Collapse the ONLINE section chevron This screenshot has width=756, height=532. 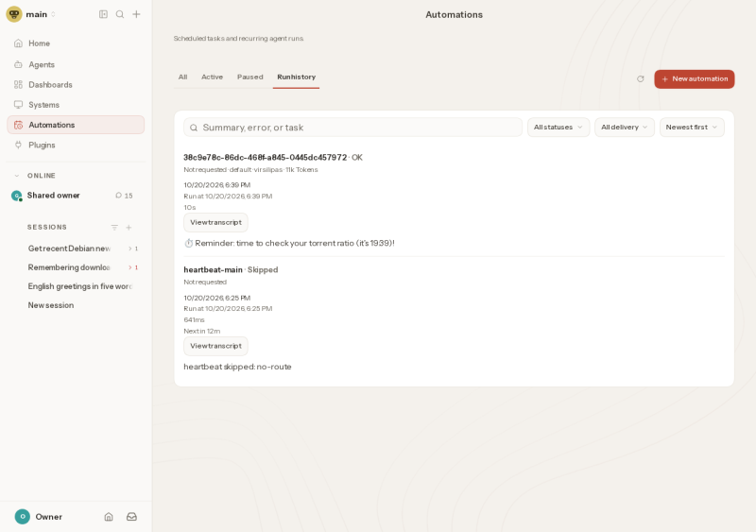[17, 176]
